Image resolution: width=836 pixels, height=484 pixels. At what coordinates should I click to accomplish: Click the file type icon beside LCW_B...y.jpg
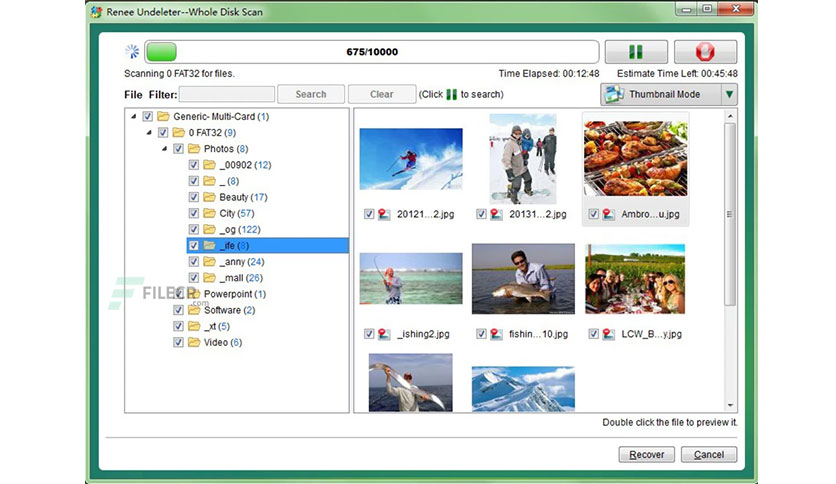click(x=608, y=334)
